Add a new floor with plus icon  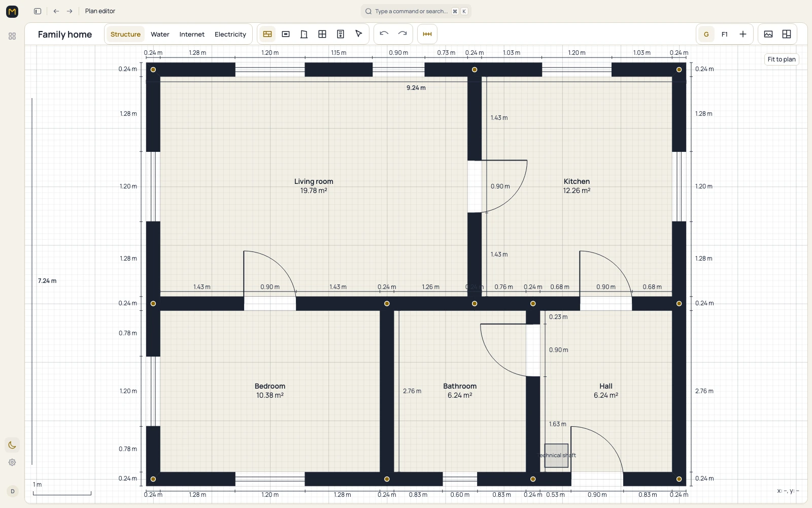tap(743, 34)
